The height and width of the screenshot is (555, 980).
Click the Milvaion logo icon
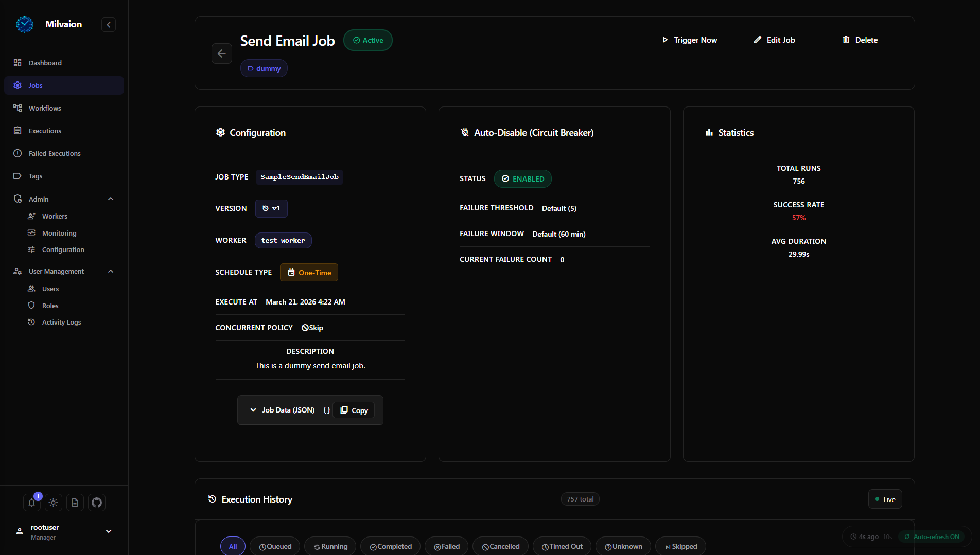click(25, 24)
